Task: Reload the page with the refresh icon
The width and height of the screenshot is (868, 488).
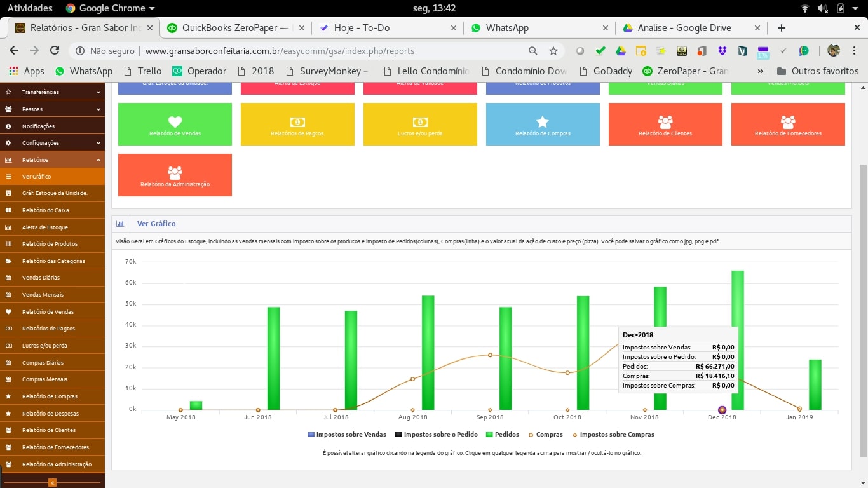Action: tap(55, 51)
